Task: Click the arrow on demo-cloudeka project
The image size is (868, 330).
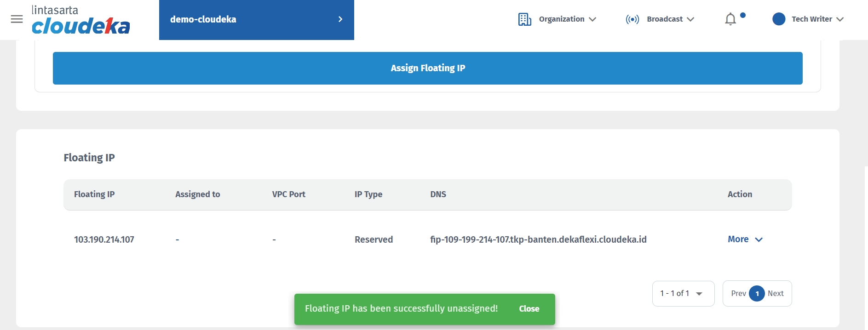Action: click(340, 19)
